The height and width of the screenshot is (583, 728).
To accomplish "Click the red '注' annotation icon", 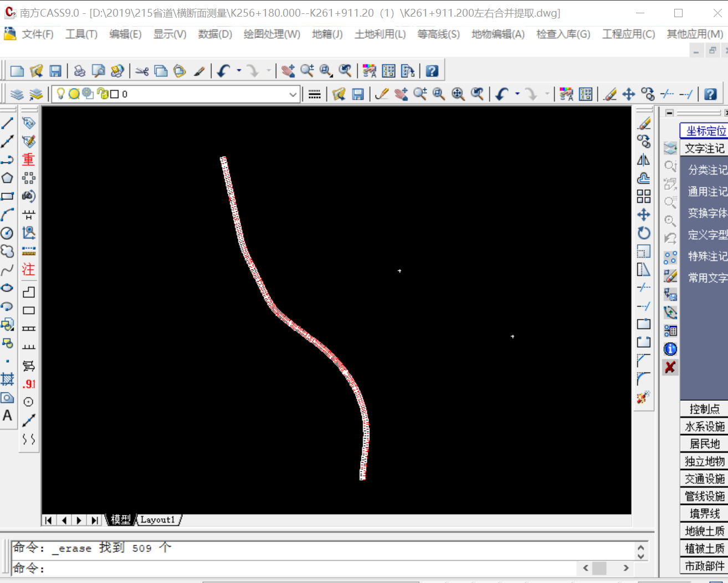I will click(28, 269).
